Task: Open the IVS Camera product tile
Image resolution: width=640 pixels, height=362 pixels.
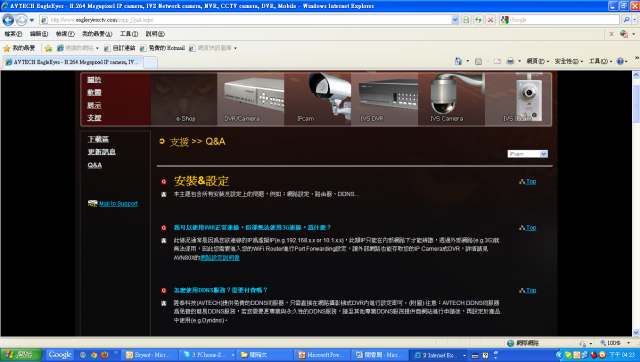Action: (x=451, y=99)
